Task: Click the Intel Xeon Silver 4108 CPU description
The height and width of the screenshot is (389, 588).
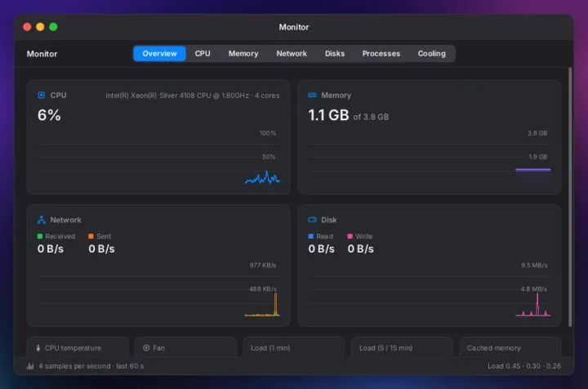Action: tap(193, 96)
